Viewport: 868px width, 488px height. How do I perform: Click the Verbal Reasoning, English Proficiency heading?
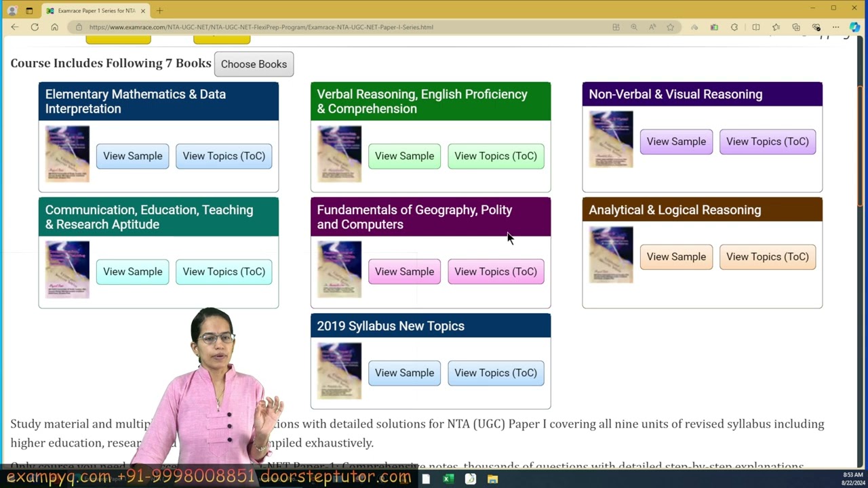tap(422, 102)
